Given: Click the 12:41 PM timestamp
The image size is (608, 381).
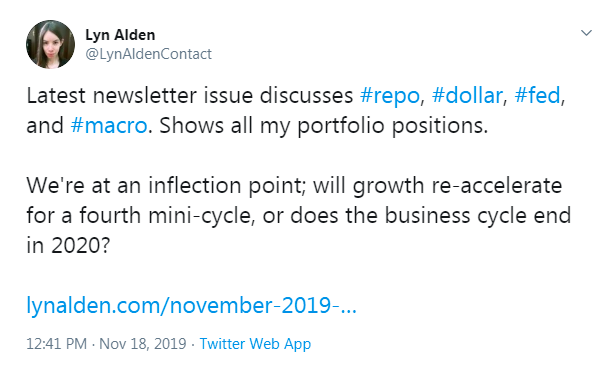Looking at the screenshot, I should (57, 344).
